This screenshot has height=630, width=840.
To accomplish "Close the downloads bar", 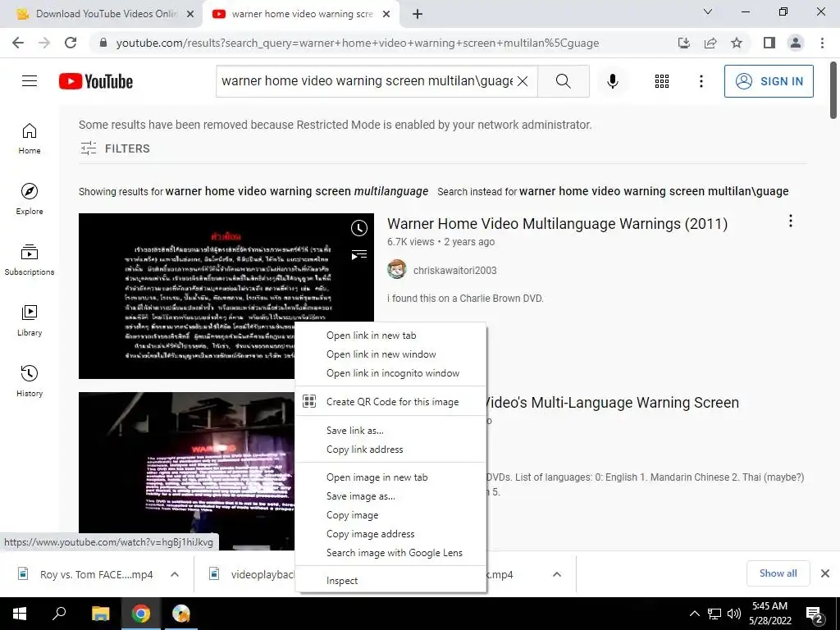I will point(825,573).
